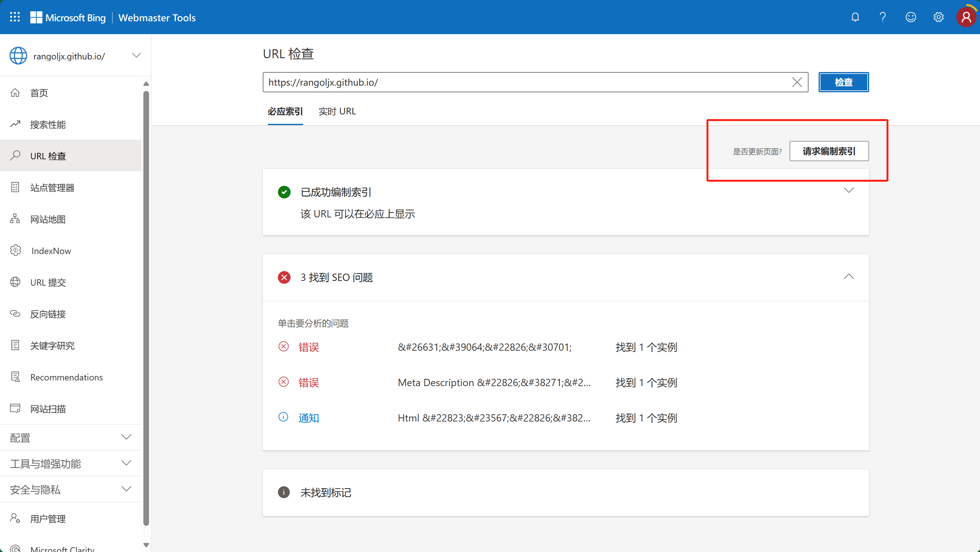This screenshot has width=980, height=552.
Task: Open the app launcher grid icon
Action: coord(15,17)
